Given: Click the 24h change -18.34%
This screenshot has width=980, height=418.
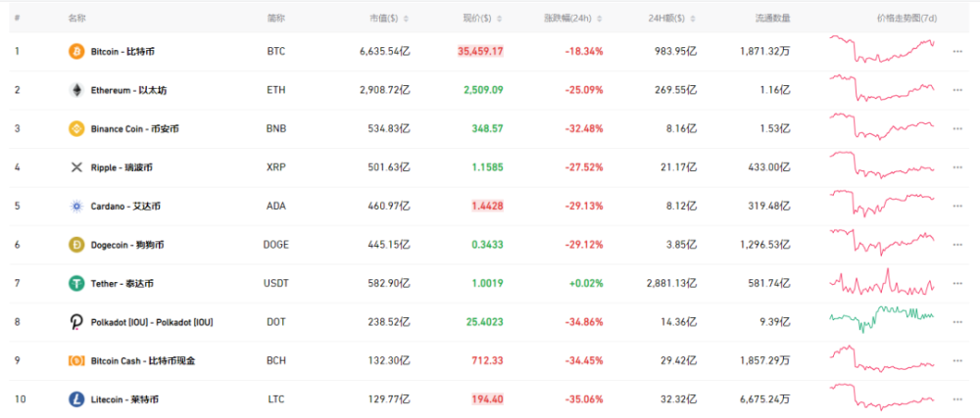Looking at the screenshot, I should [x=584, y=52].
